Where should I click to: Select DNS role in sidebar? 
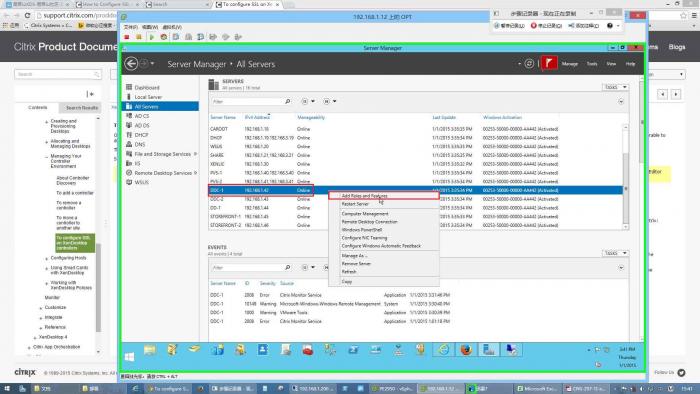(140, 144)
